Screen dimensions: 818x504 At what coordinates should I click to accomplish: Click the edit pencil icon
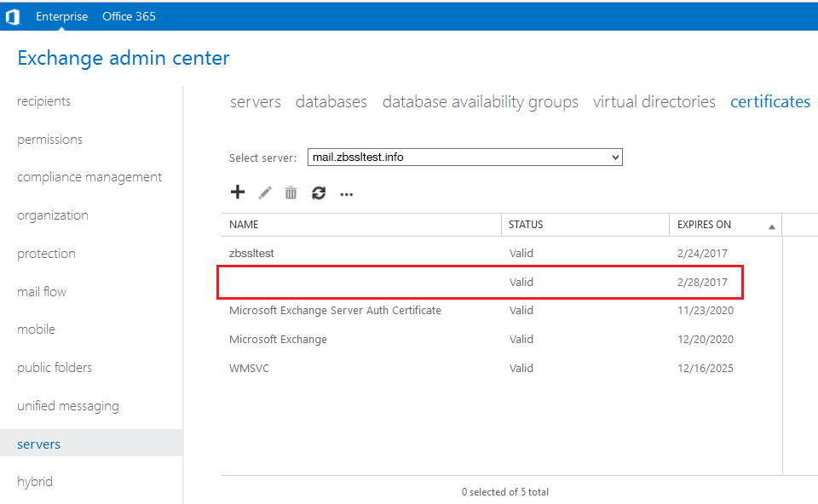click(265, 193)
